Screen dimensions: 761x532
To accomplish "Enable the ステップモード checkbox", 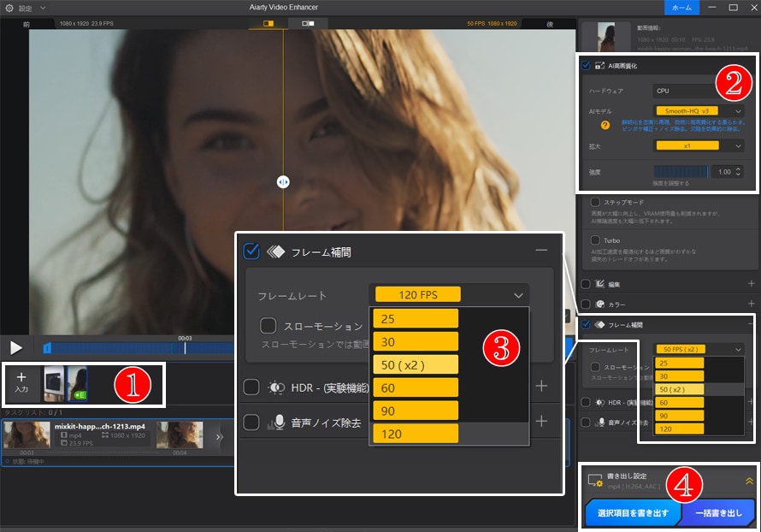I will pyautogui.click(x=595, y=202).
